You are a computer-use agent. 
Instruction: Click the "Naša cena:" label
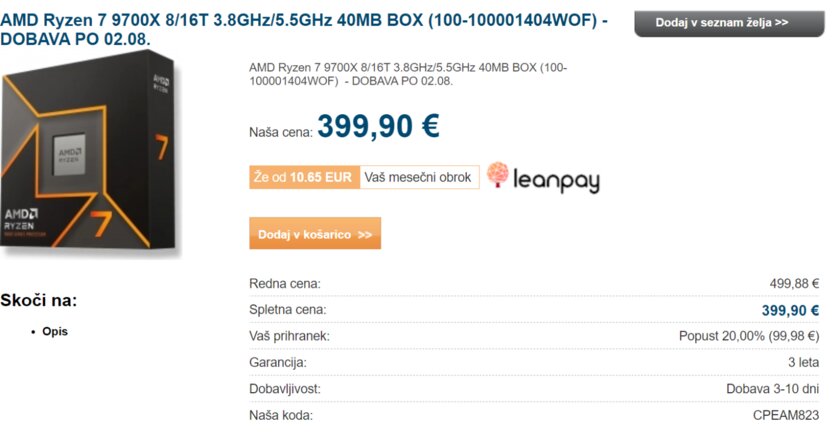pos(280,132)
